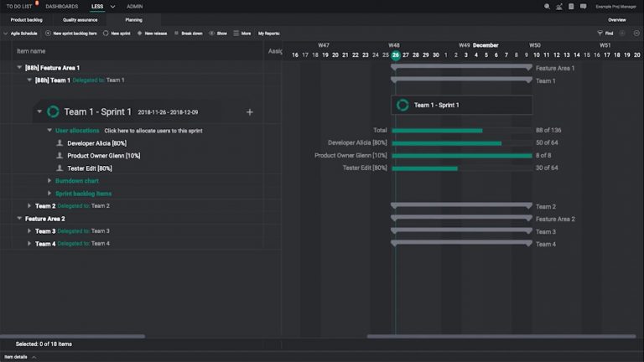The image size is (644, 362).
Task: Click the New sprint backlog item icon
Action: pyautogui.click(x=48, y=34)
